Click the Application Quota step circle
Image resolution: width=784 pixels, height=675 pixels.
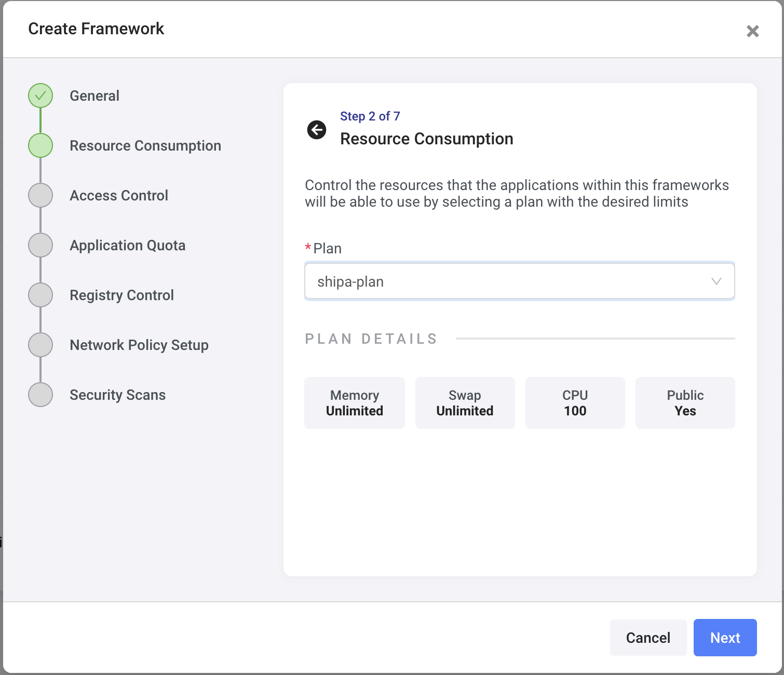click(40, 245)
